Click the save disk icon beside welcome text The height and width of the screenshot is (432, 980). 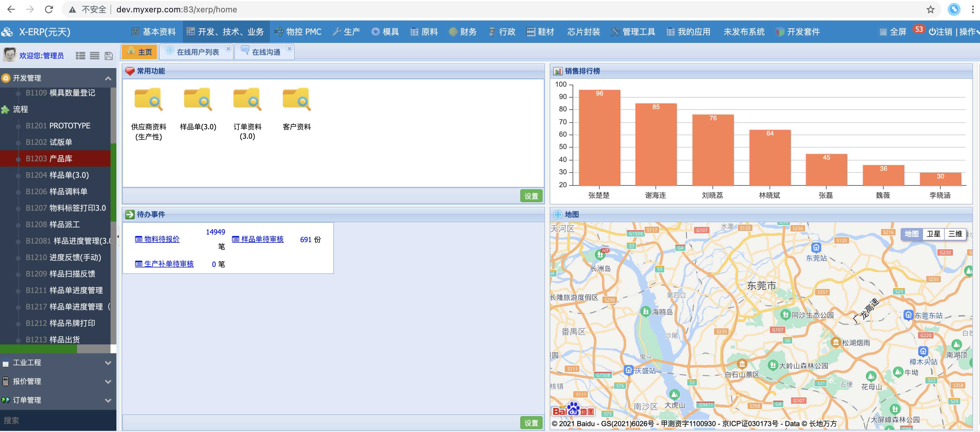(109, 56)
